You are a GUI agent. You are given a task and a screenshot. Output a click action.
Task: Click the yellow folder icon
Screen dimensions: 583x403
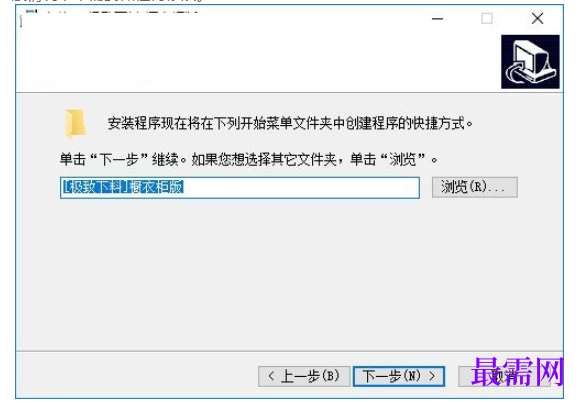pyautogui.click(x=75, y=123)
